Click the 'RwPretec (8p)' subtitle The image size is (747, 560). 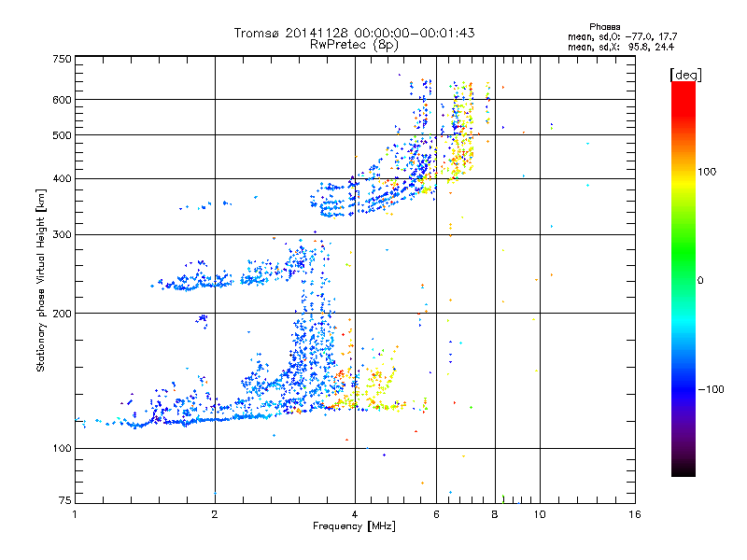[354, 45]
